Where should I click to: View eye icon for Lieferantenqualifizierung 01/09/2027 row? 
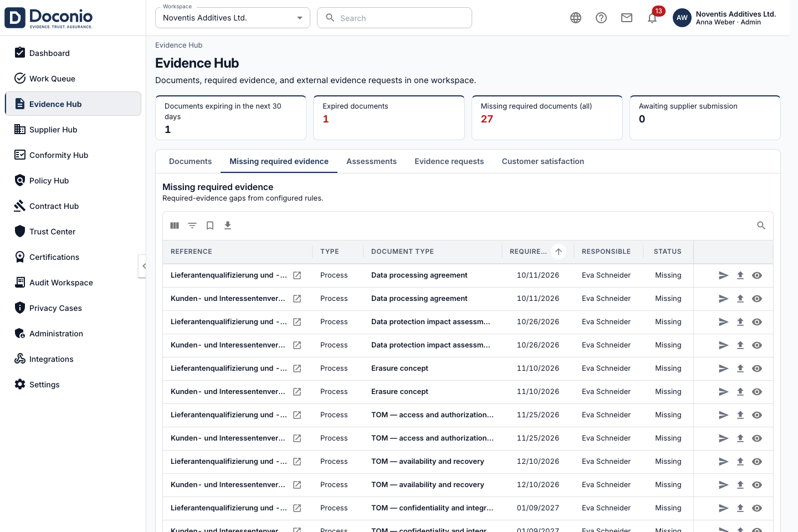click(x=757, y=508)
